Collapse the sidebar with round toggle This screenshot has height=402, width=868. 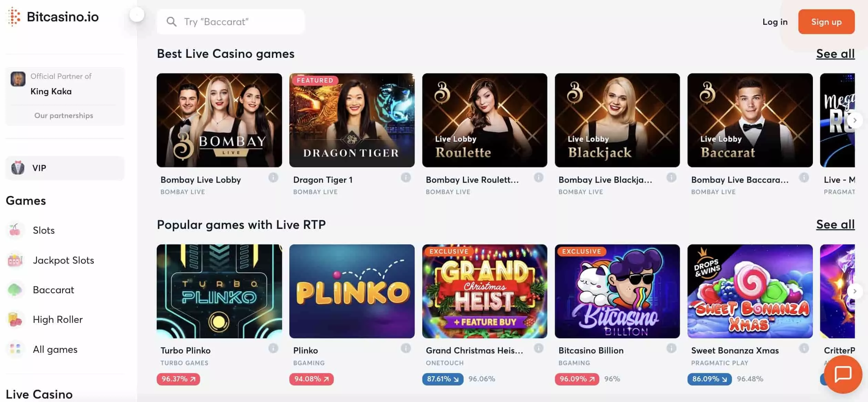click(137, 14)
